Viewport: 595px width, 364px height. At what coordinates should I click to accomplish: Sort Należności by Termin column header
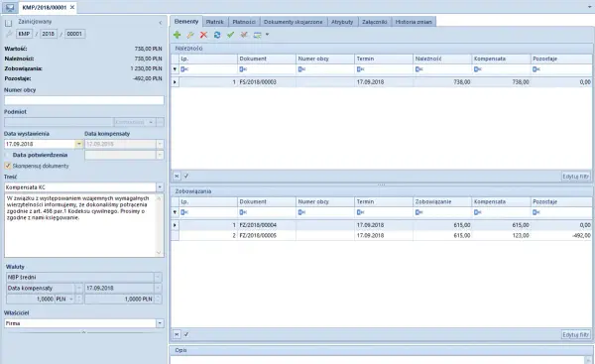tap(384, 59)
